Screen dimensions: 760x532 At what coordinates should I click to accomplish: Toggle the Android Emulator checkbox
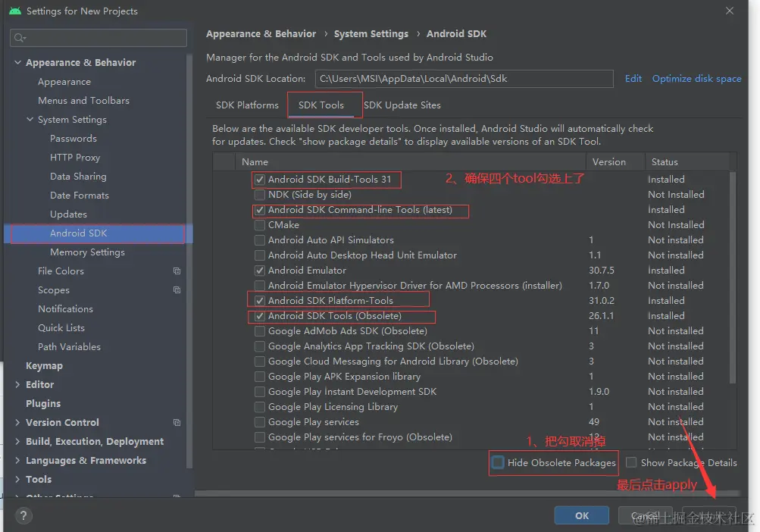[x=260, y=271]
